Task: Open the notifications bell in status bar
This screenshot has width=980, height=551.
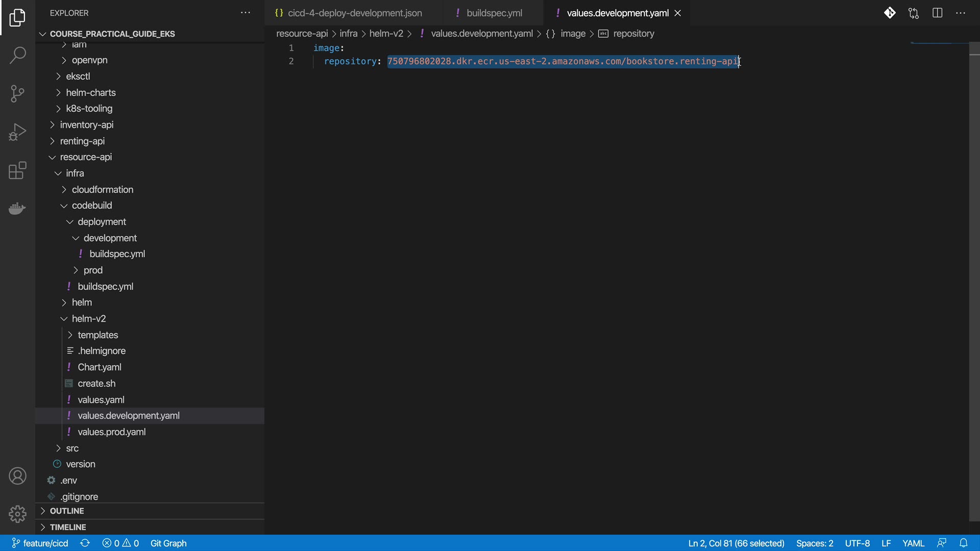Action: 963,543
